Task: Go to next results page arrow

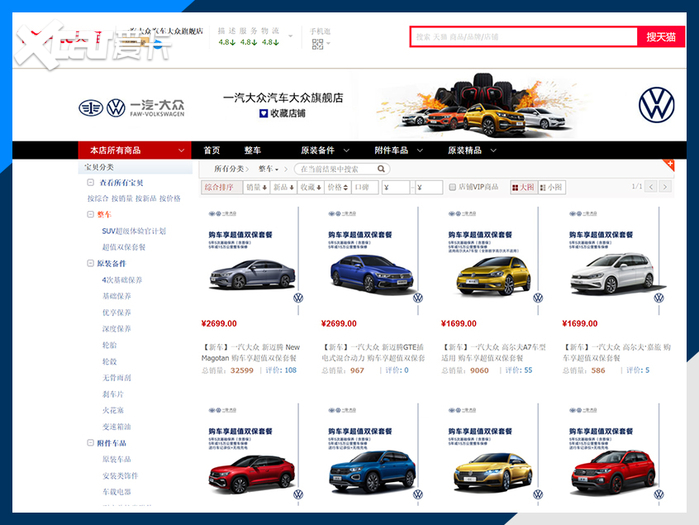Action: click(665, 187)
